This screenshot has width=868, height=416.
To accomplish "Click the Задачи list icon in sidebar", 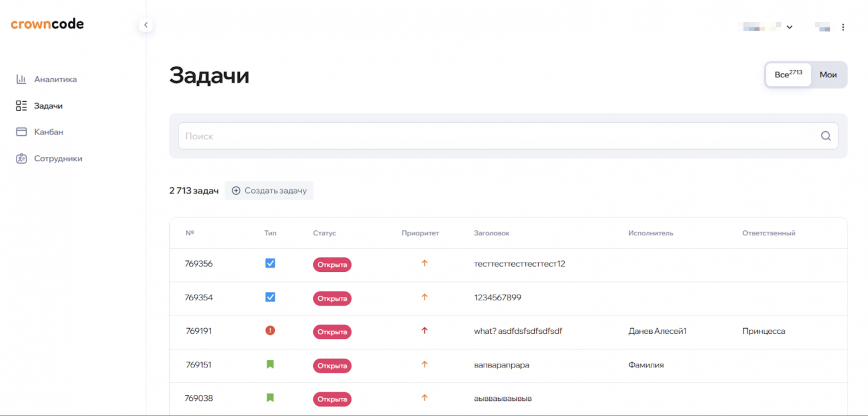I will [x=22, y=106].
